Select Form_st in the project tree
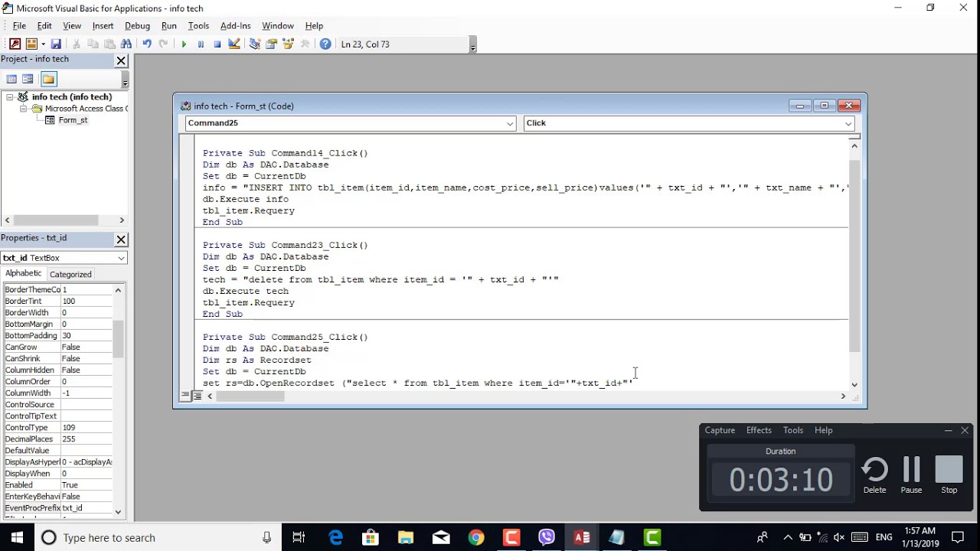This screenshot has height=551, width=980. pyautogui.click(x=73, y=120)
